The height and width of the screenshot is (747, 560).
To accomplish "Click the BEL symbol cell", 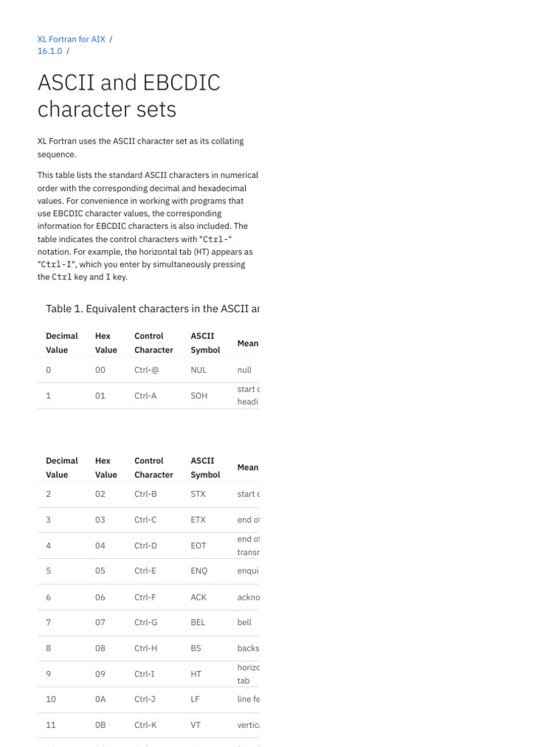I will tap(198, 622).
